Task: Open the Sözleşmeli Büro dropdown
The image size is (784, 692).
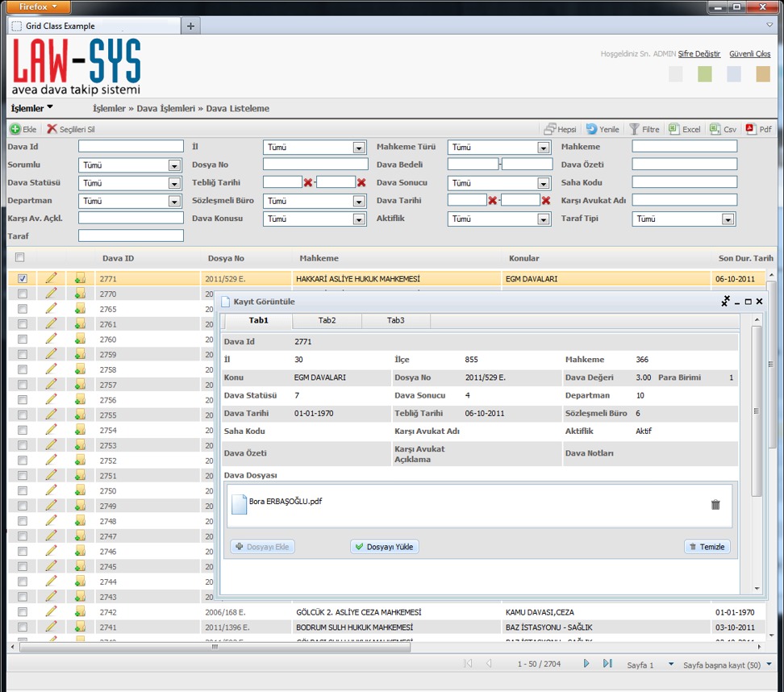Action: tap(315, 201)
